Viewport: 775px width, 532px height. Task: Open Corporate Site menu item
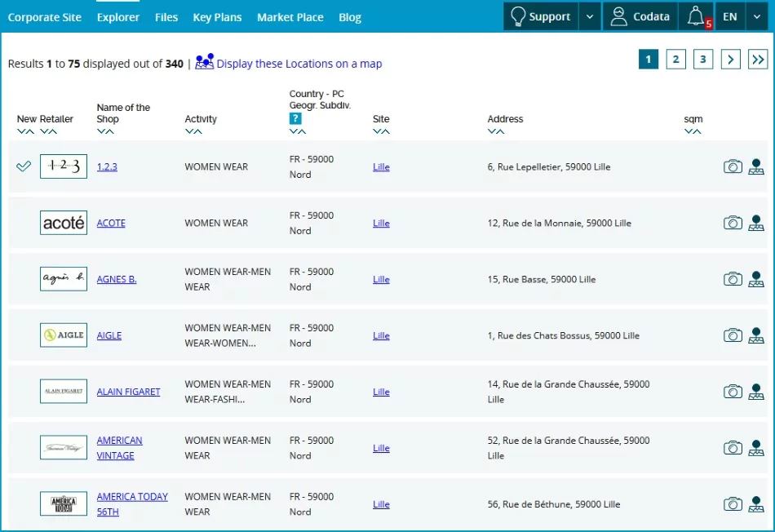click(45, 17)
